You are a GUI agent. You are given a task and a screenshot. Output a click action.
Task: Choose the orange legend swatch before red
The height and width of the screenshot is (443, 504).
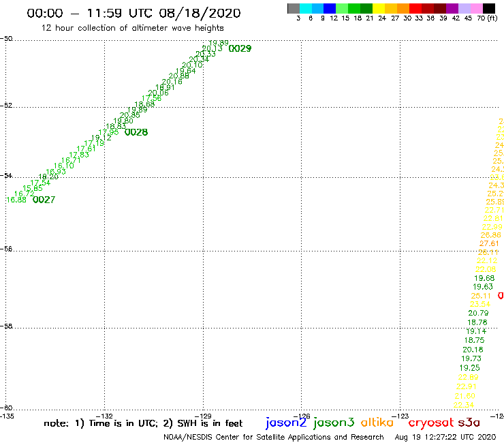(x=403, y=8)
